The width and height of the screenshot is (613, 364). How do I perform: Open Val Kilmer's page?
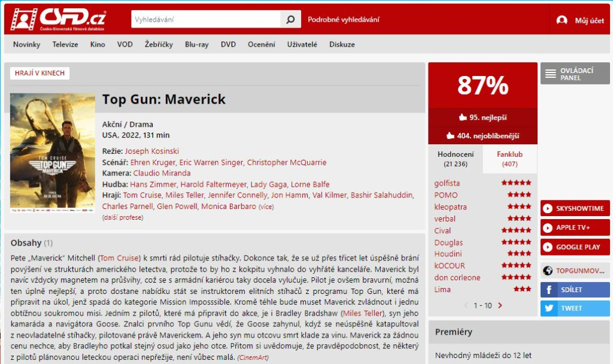click(329, 195)
